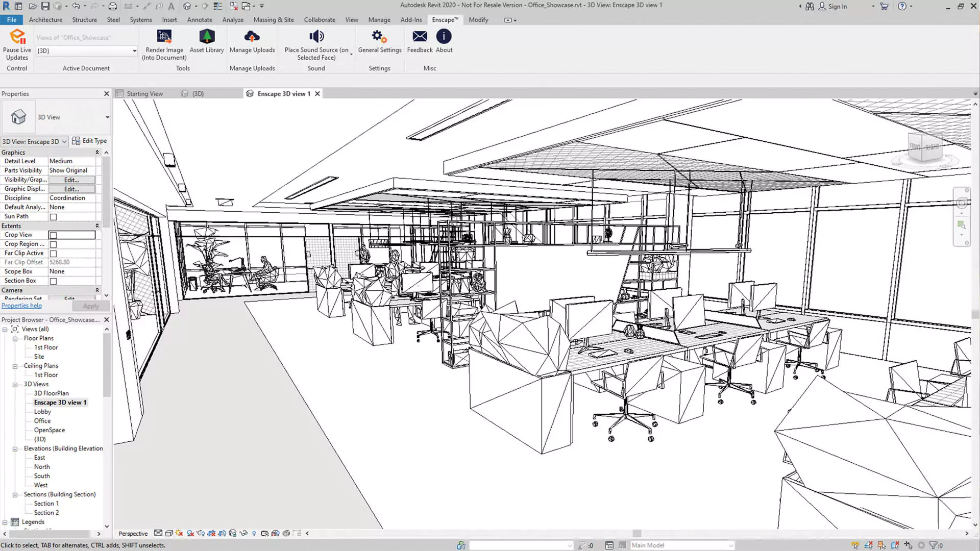Open the Enscape ribbon tab
Viewport: 980px width, 551px height.
pos(444,19)
